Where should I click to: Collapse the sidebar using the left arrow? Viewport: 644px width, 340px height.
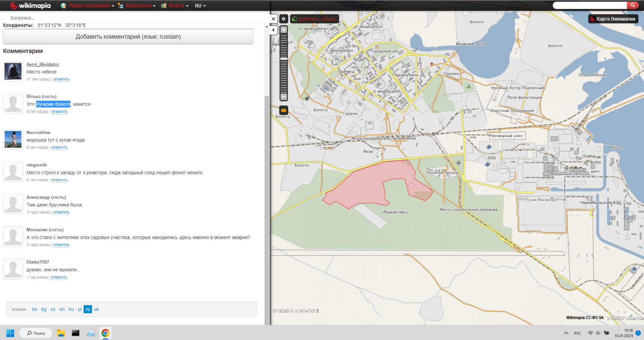click(x=273, y=30)
